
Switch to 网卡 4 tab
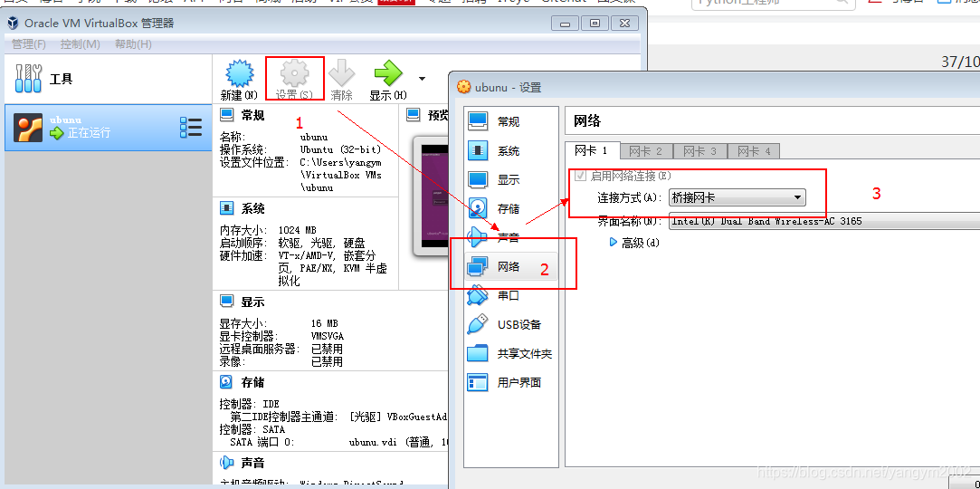(754, 151)
